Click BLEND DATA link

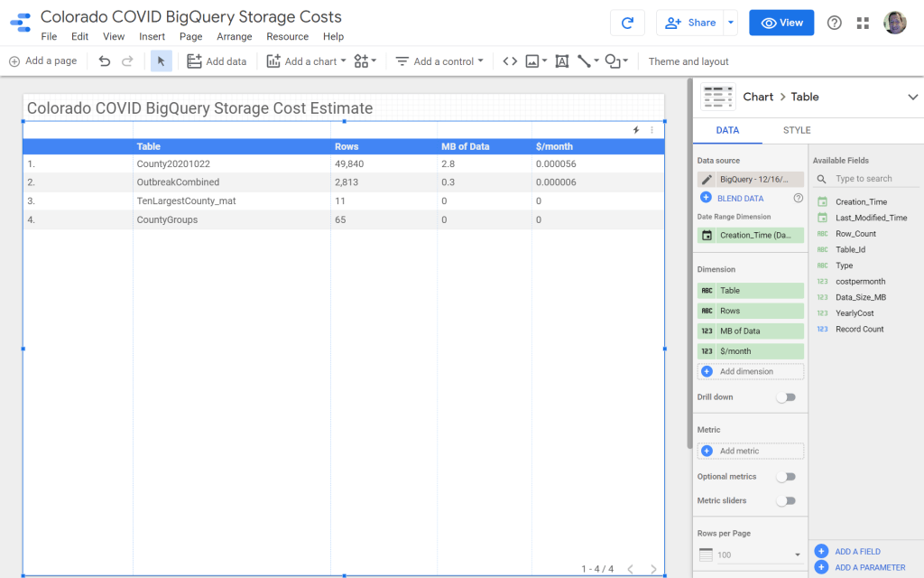click(740, 198)
